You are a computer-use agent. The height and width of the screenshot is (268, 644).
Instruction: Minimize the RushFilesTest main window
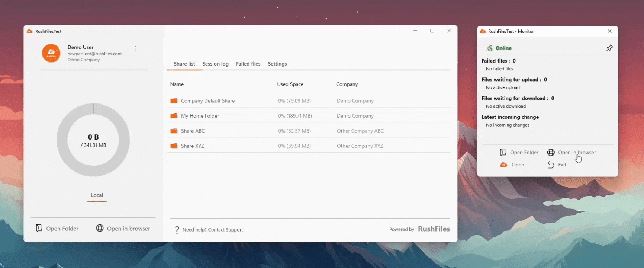click(415, 31)
